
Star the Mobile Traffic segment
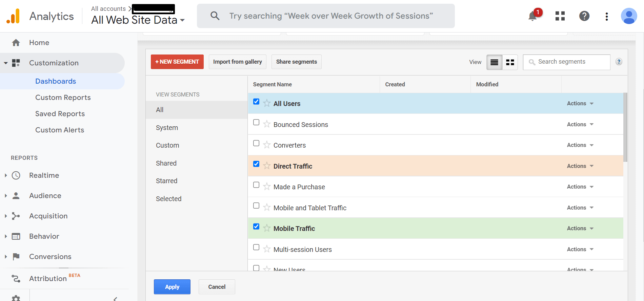(x=267, y=228)
